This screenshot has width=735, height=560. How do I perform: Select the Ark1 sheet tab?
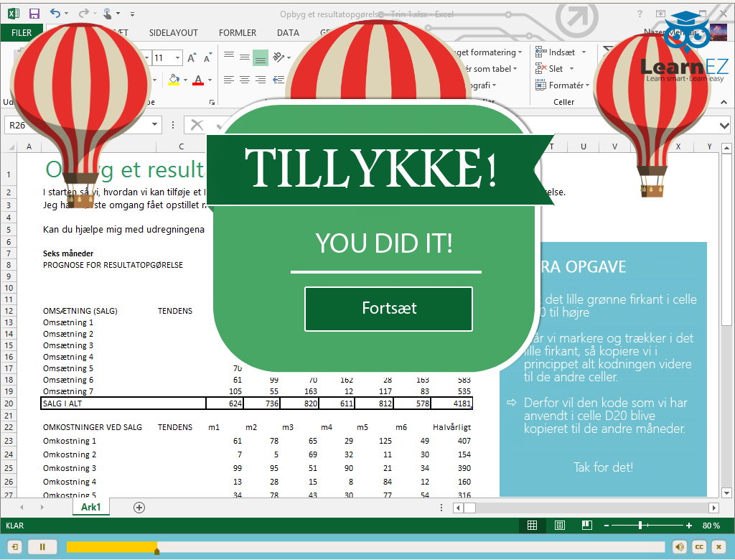pyautogui.click(x=91, y=507)
